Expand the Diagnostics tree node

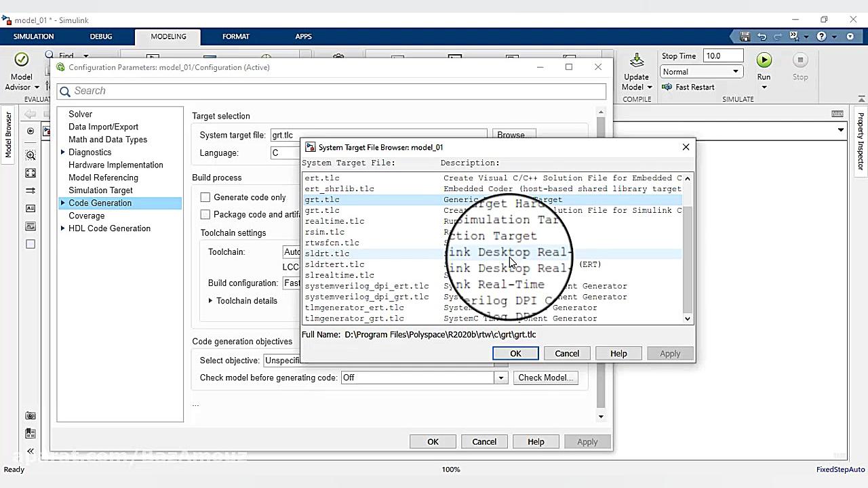click(x=62, y=152)
